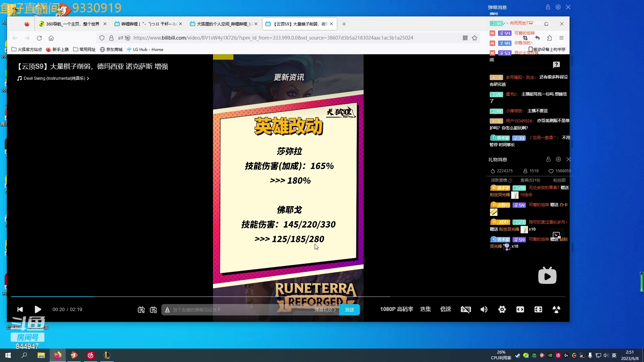Open the 新手上路 bookmark

pyautogui.click(x=57, y=49)
